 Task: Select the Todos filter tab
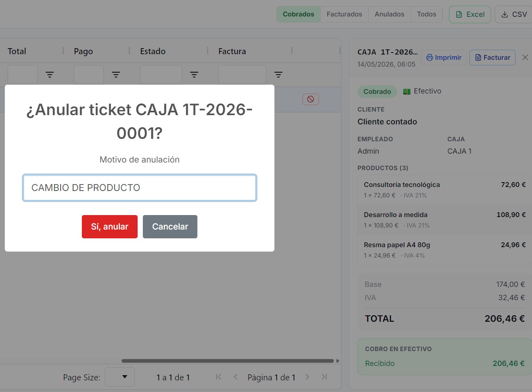[426, 14]
